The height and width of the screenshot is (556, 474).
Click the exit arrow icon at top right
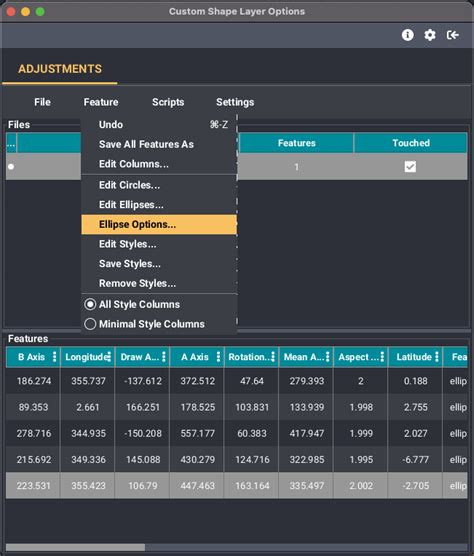[x=453, y=35]
